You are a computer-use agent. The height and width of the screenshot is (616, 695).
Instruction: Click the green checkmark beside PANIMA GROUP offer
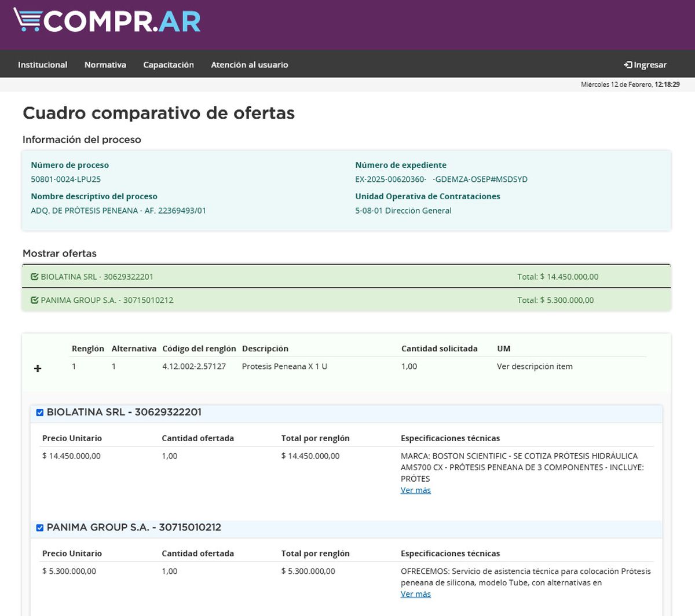click(x=34, y=300)
